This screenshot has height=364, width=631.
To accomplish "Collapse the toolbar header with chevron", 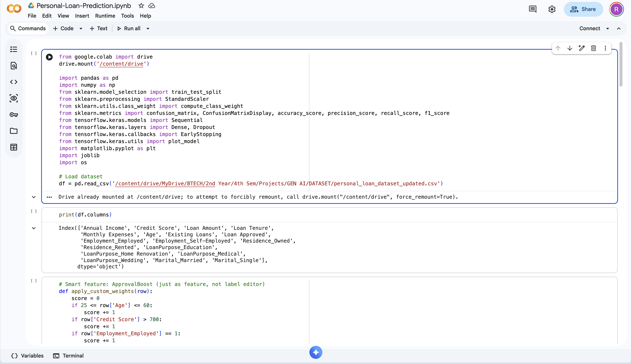I will 619,29.
